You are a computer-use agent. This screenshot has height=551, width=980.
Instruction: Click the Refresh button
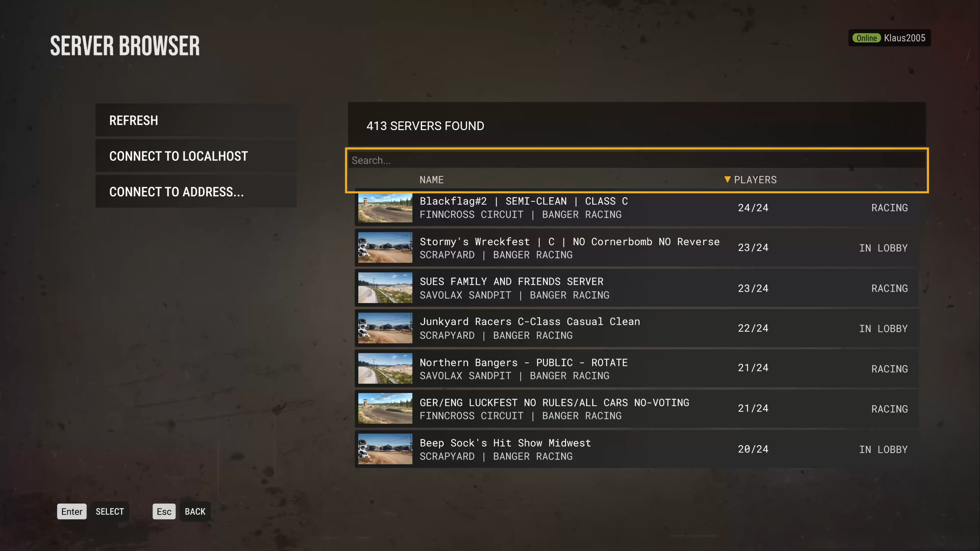coord(195,121)
